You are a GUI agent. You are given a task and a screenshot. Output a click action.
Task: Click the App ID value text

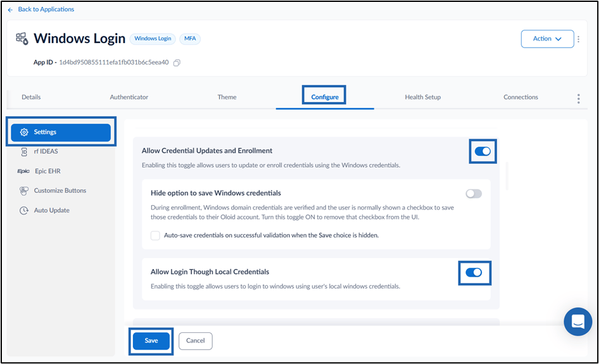[x=114, y=62]
